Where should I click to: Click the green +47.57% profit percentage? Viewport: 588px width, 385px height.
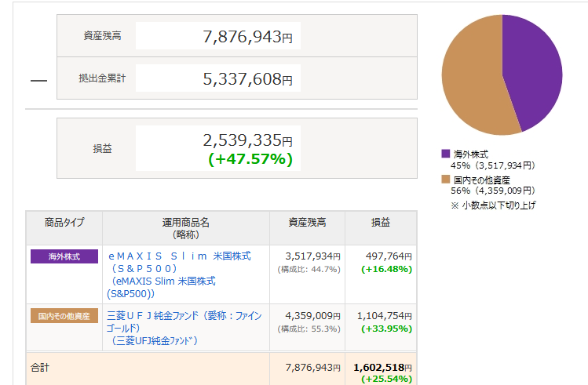250,159
